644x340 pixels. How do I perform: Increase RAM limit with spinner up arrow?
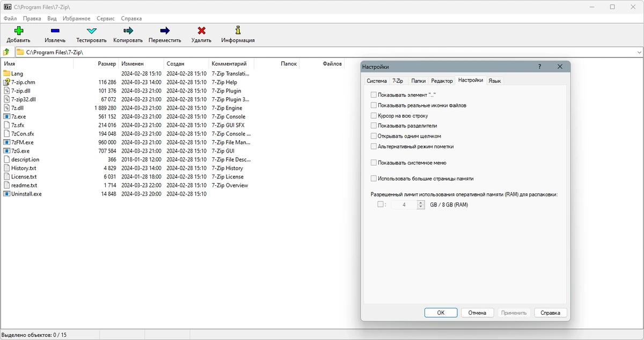(x=421, y=202)
